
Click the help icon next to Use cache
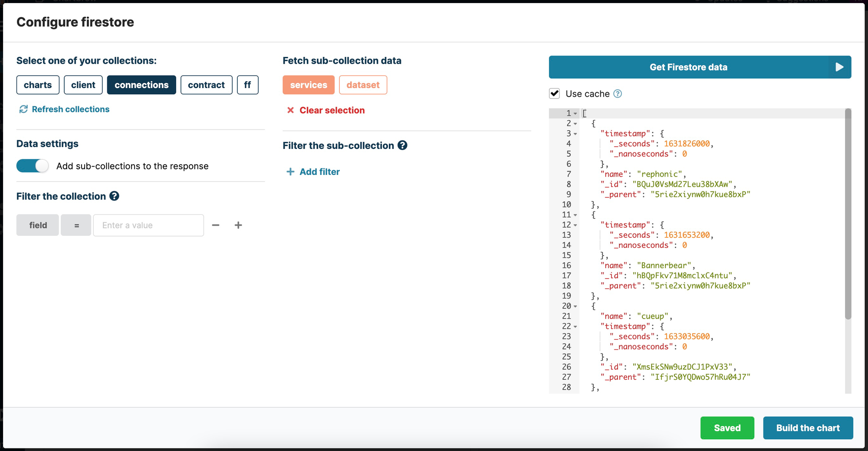click(x=618, y=94)
